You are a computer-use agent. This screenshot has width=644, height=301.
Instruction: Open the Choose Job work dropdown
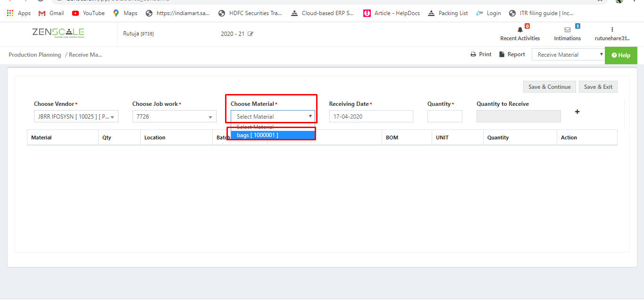pos(175,116)
